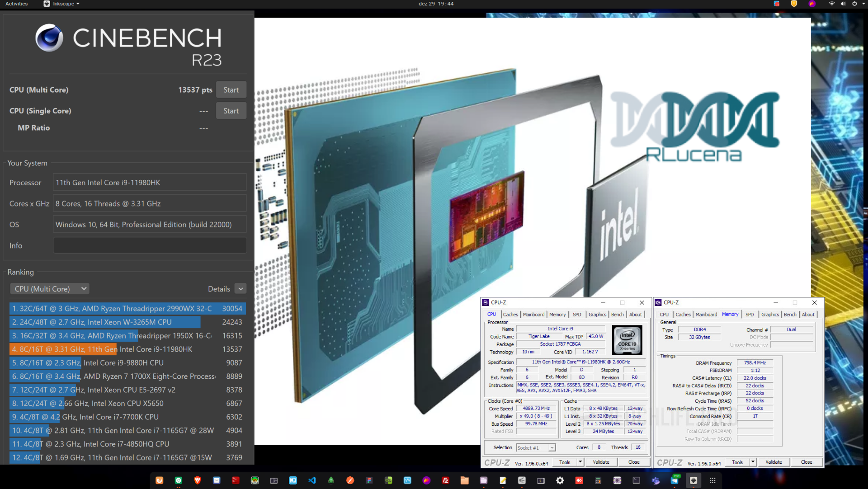The width and height of the screenshot is (868, 489).
Task: Select ranking row AMD Ryzen Threadripper 2990WX
Action: click(x=127, y=309)
